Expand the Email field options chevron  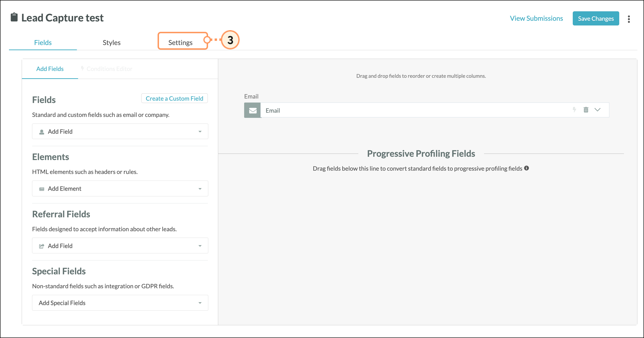pos(597,110)
